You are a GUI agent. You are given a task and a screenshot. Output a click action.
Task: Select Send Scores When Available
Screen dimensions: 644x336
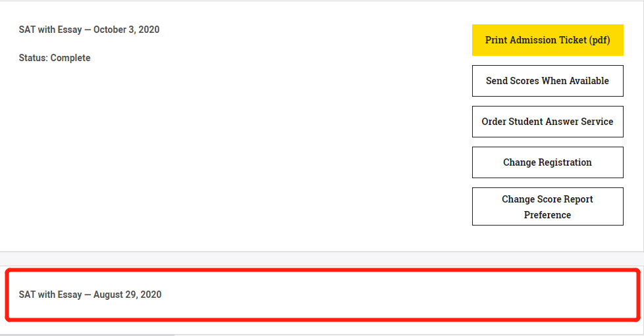pos(547,81)
